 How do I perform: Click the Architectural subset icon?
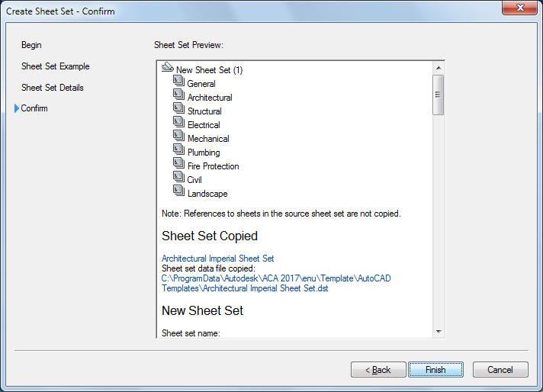point(179,96)
